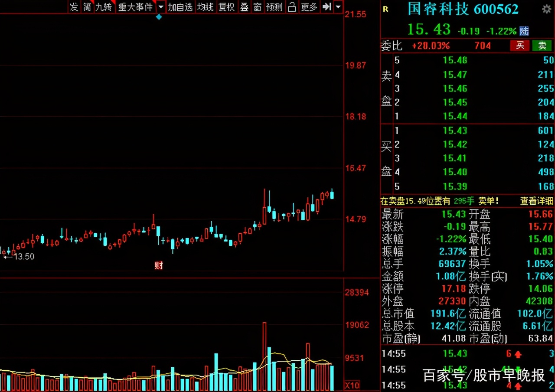Click the X10 volume scale label

tap(352, 385)
